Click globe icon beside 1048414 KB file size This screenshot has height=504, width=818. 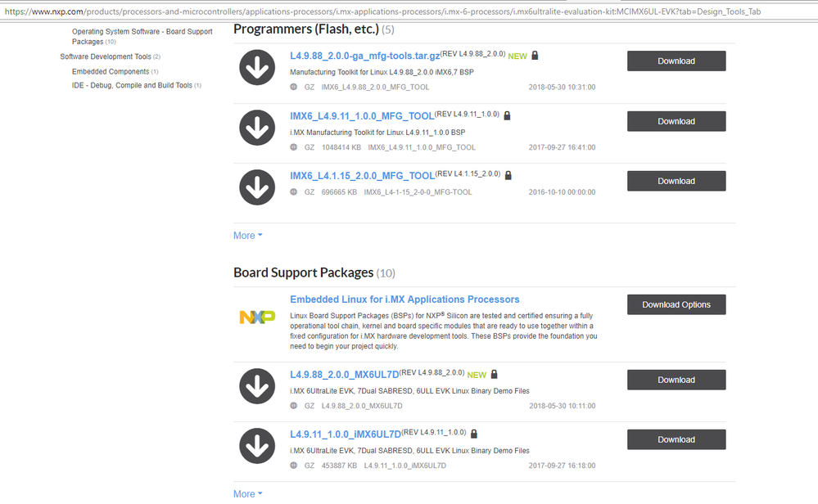pyautogui.click(x=294, y=147)
